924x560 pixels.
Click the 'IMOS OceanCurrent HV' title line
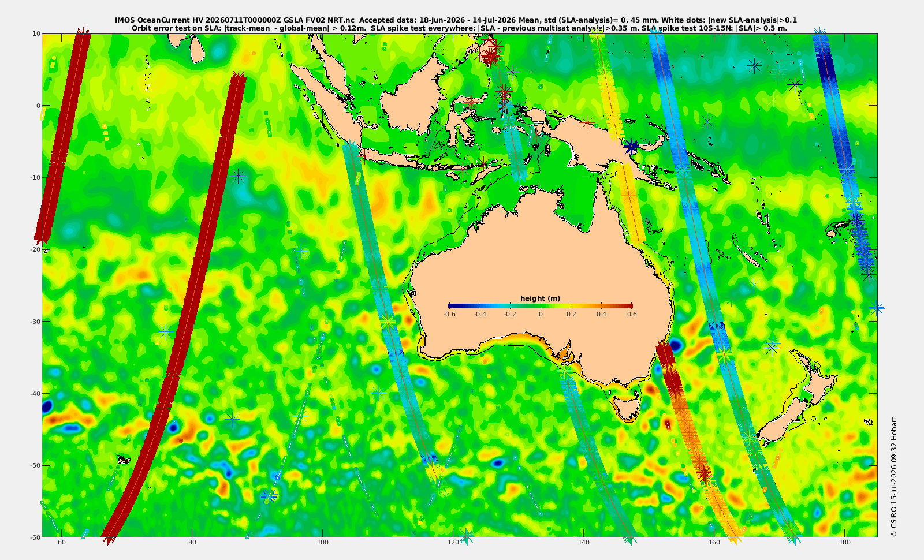point(456,20)
